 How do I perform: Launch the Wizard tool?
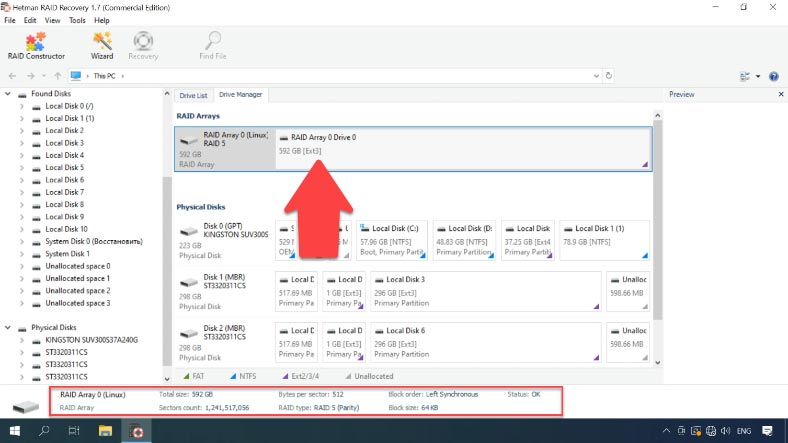click(x=102, y=46)
